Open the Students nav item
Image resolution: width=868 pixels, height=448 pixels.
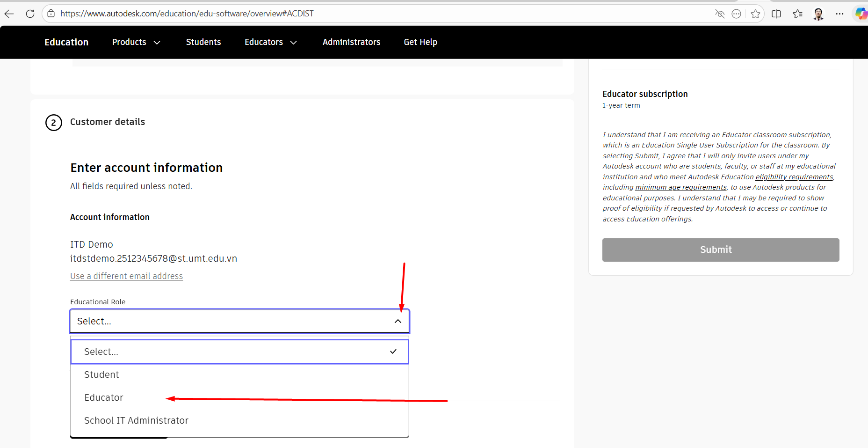(203, 42)
